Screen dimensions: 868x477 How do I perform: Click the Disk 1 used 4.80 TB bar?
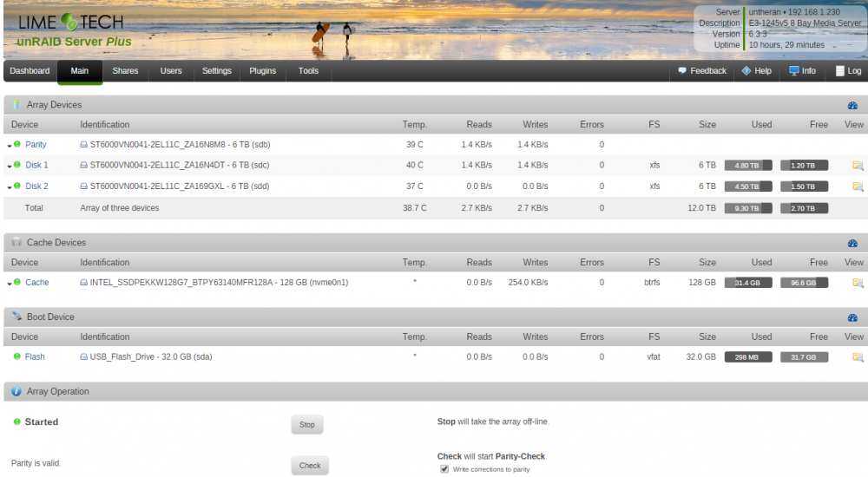(x=748, y=166)
